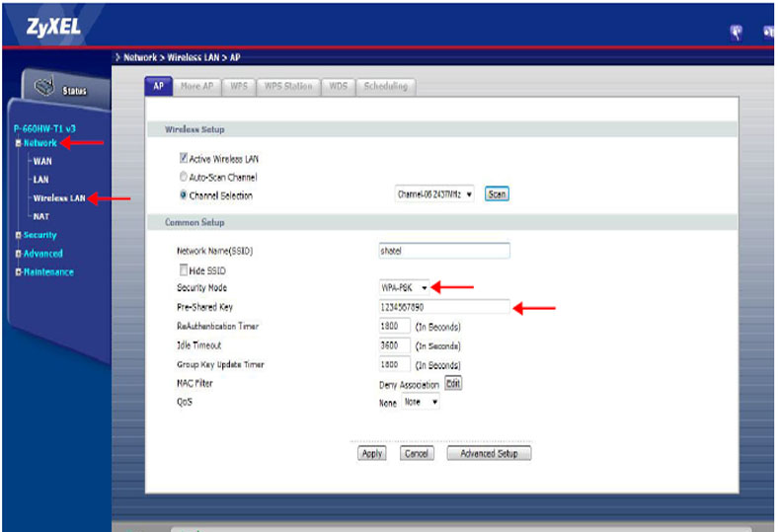Select the Auto-Scan Channel radio button
778x532 pixels.
[184, 177]
